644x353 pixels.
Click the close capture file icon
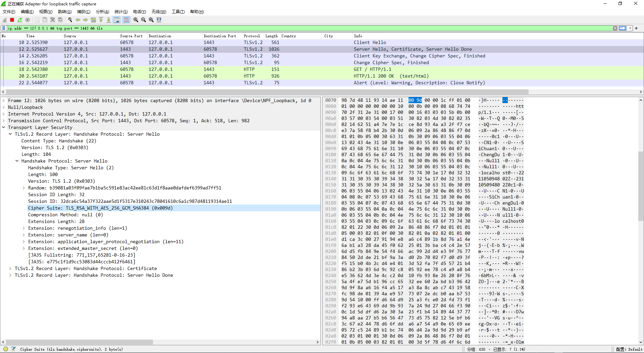tap(53, 20)
